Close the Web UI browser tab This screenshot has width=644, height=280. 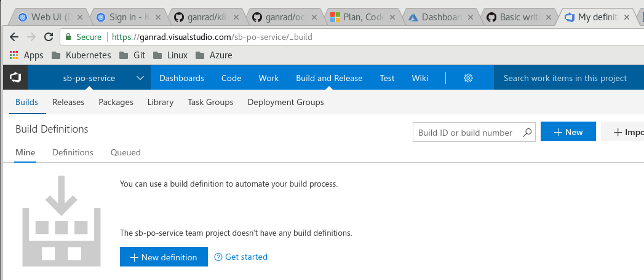(x=80, y=17)
